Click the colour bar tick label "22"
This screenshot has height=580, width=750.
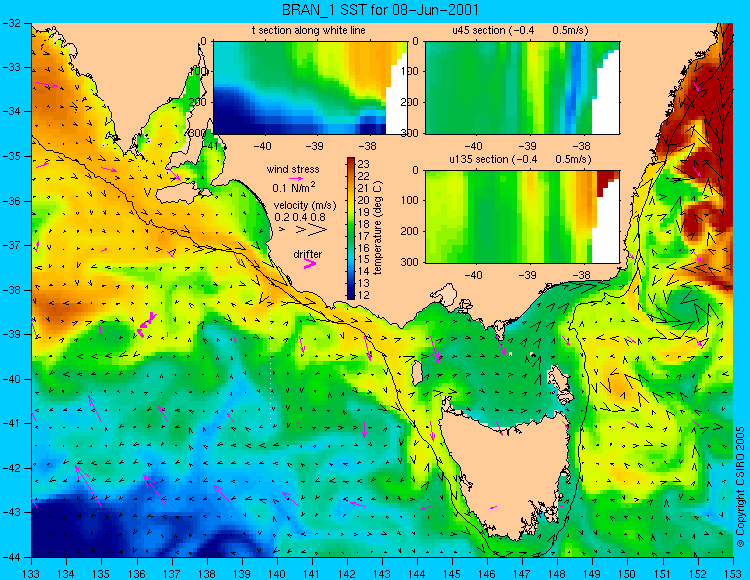pyautogui.click(x=364, y=176)
